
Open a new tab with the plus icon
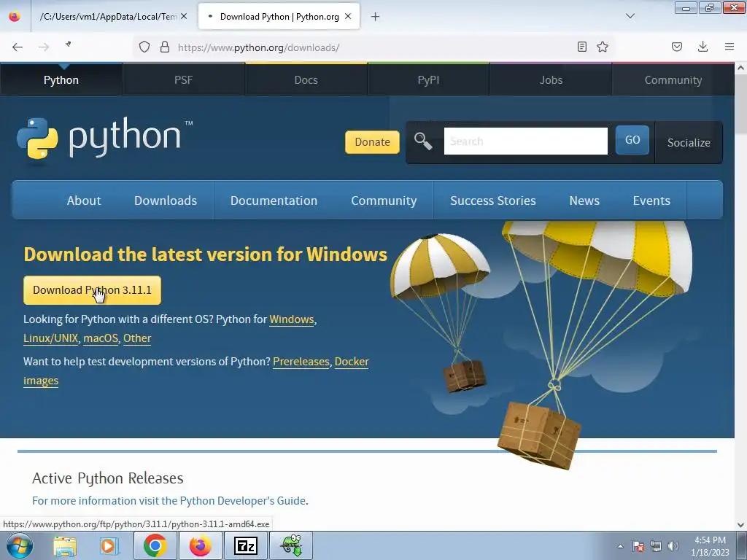click(x=376, y=17)
